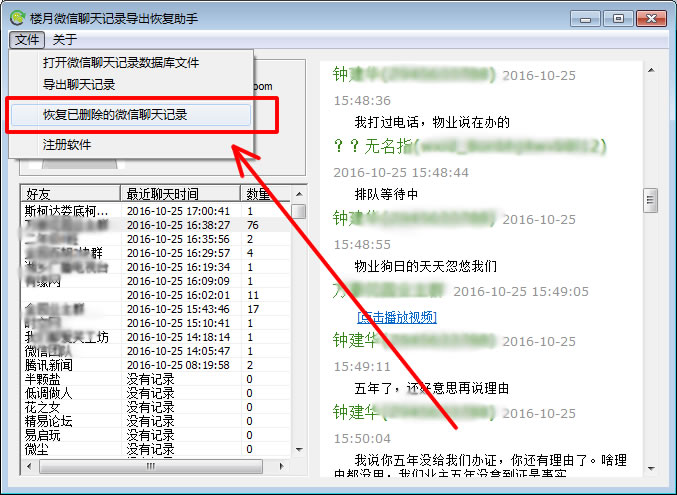Click the app logo icon in title bar
The width and height of the screenshot is (677, 495).
point(18,18)
